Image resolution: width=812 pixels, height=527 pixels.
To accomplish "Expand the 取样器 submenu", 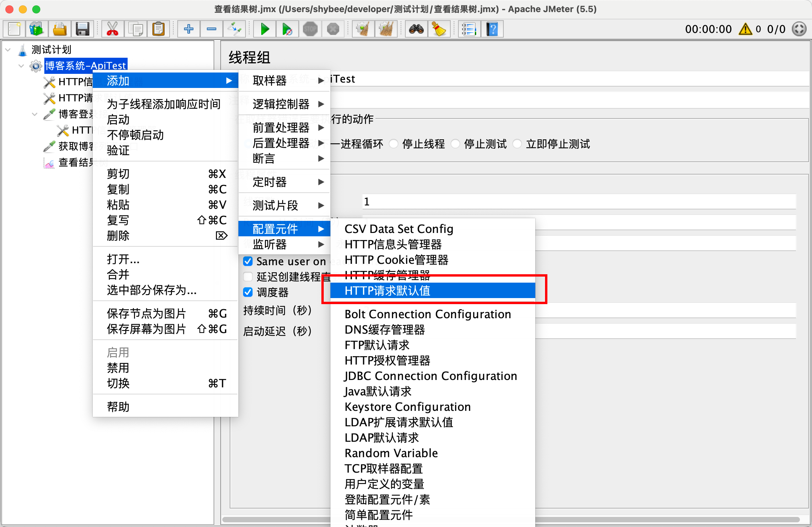I will tap(284, 81).
